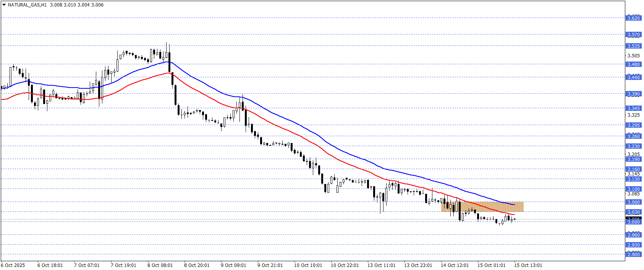Click the 15 Oct 13:01 time label
The image size is (644, 270).
pos(528,265)
